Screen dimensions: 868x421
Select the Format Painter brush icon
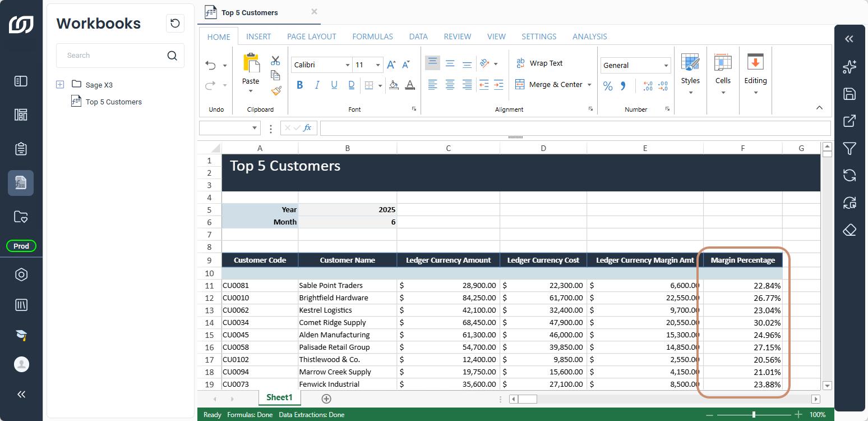click(x=275, y=90)
